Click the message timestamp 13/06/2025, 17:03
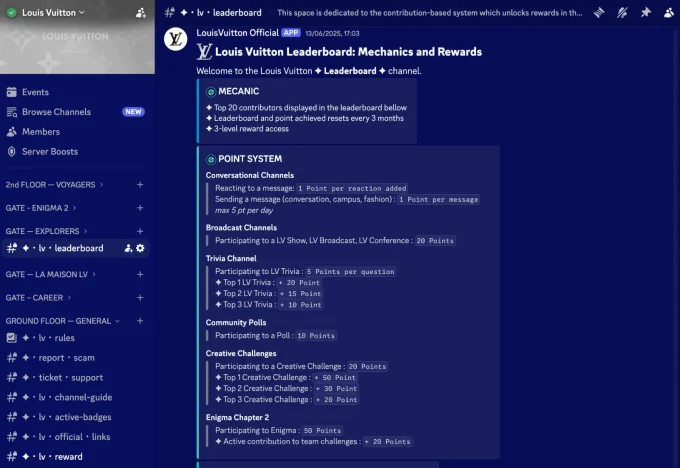This screenshot has width=680, height=468. pyautogui.click(x=332, y=33)
